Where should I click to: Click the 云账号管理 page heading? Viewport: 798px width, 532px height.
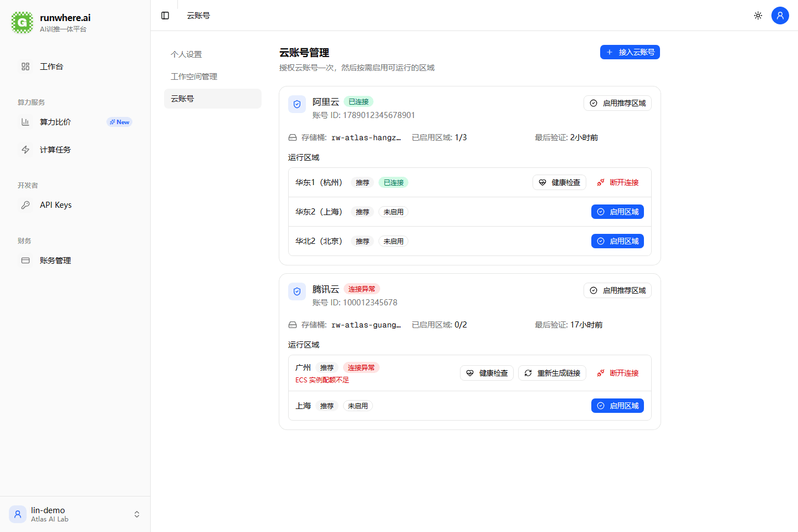(304, 53)
